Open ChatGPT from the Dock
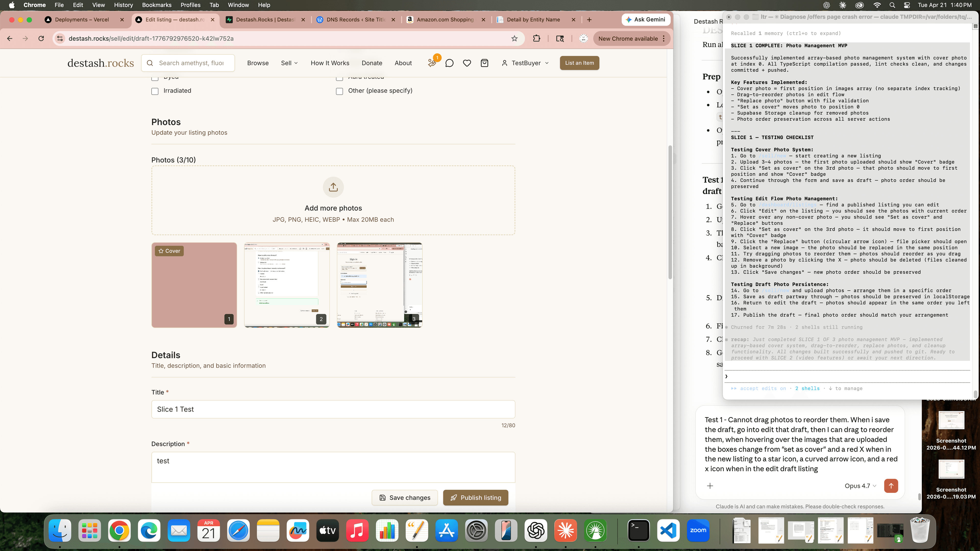The height and width of the screenshot is (551, 980). 536,531
